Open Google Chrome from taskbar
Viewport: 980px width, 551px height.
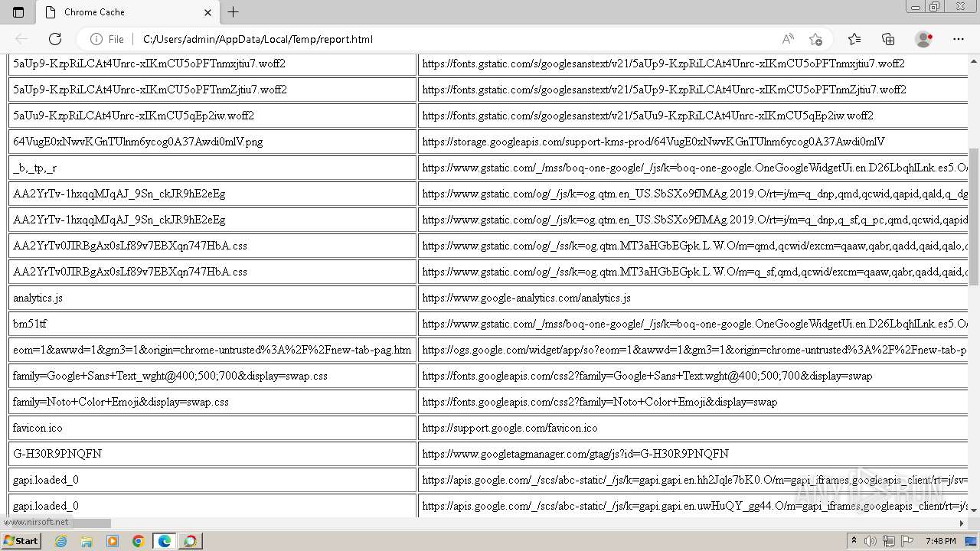139,541
